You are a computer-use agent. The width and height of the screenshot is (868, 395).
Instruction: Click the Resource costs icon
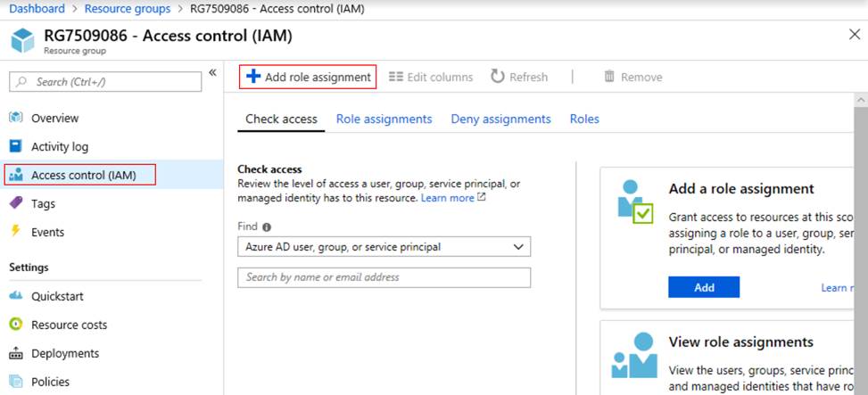click(16, 325)
